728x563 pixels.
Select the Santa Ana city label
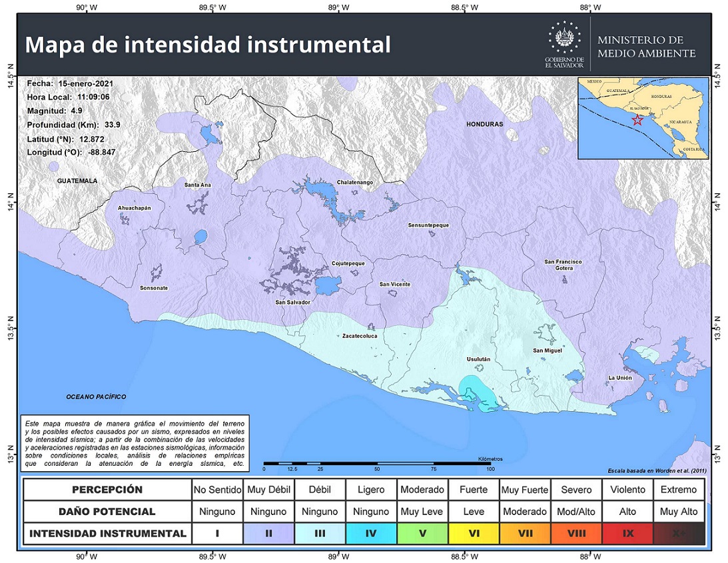coord(197,184)
